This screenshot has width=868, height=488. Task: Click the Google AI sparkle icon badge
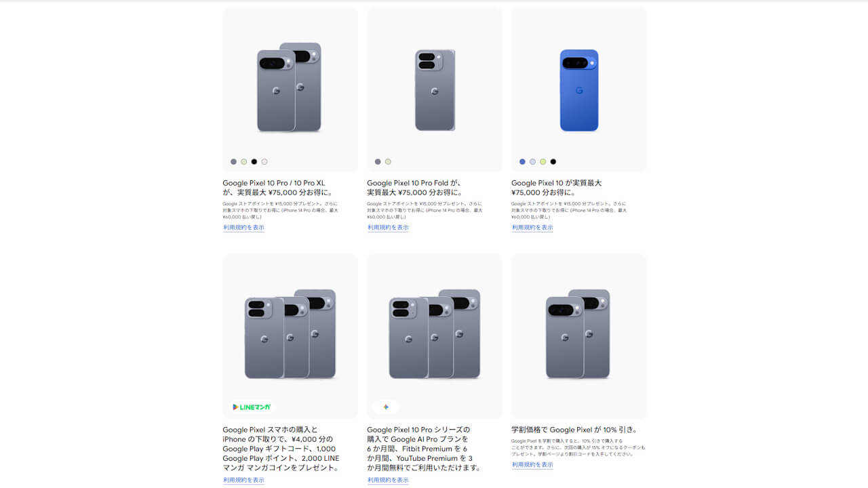tap(386, 407)
